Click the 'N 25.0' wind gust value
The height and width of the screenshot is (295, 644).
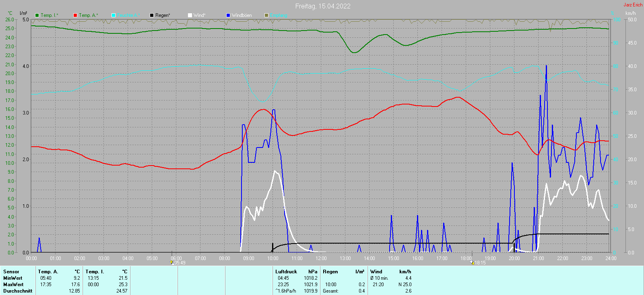(405, 285)
